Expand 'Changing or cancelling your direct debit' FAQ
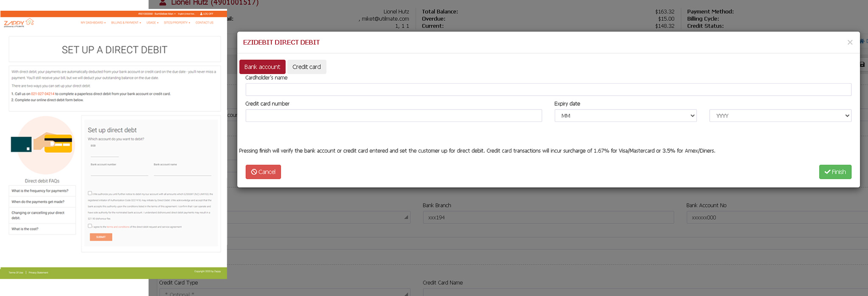The image size is (868, 296). click(x=42, y=215)
